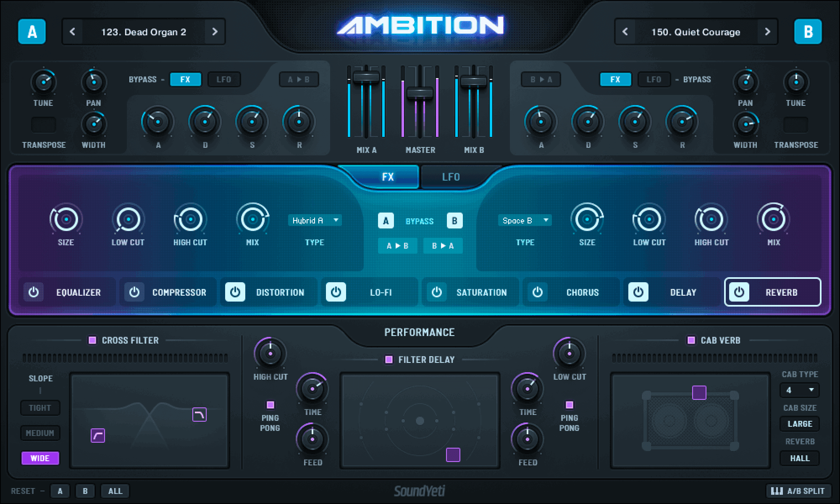This screenshot has width=840, height=504.
Task: Go to previous preset for layer A
Action: pos(72,31)
